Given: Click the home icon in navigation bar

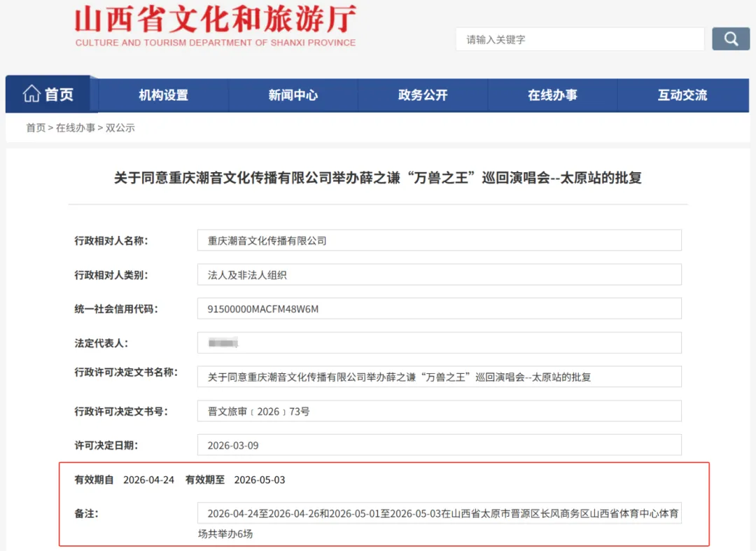Looking at the screenshot, I should (31, 94).
